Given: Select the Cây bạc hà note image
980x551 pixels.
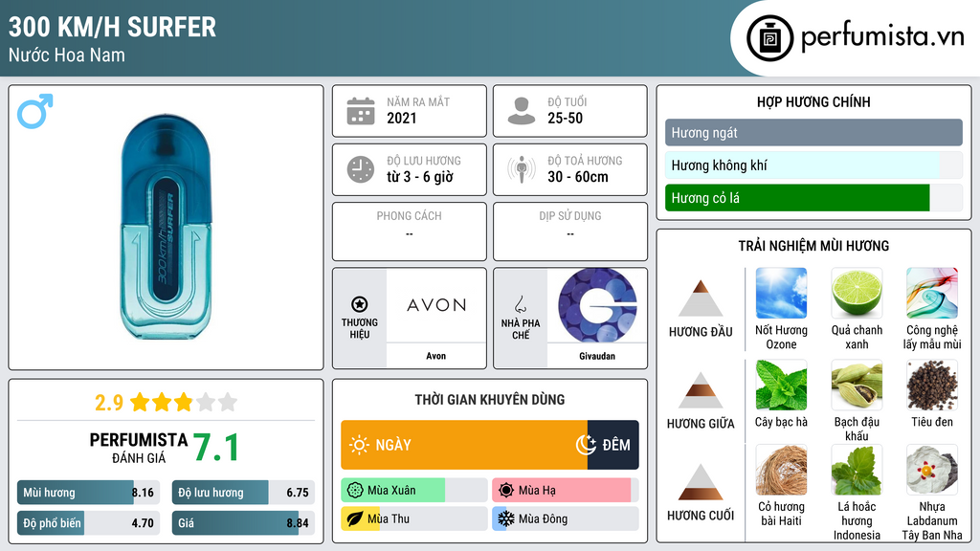Looking at the screenshot, I should pos(781,385).
